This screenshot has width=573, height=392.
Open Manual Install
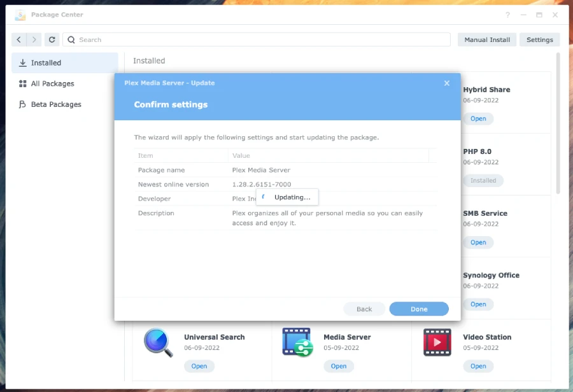point(487,39)
